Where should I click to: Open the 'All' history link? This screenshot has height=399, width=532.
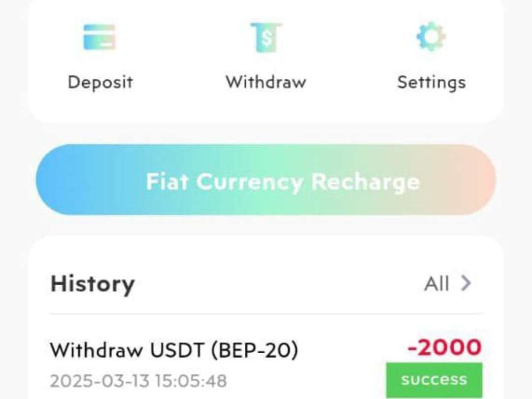point(436,283)
